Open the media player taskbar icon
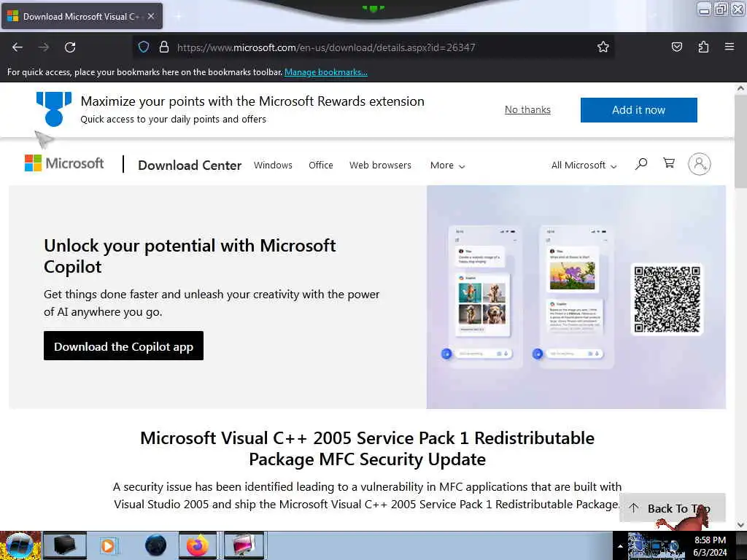The width and height of the screenshot is (747, 560). 109,545
